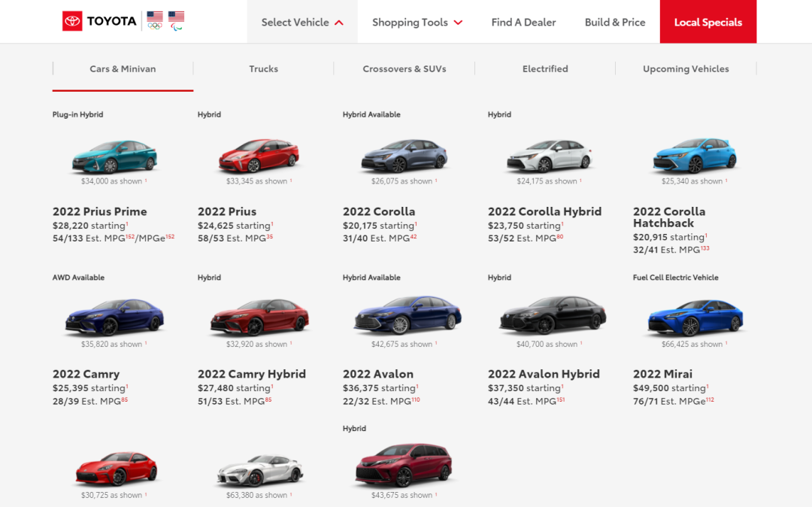Switch to the Crossovers & SUVs tab
Screen dimensions: 812x507
pyautogui.click(x=404, y=69)
